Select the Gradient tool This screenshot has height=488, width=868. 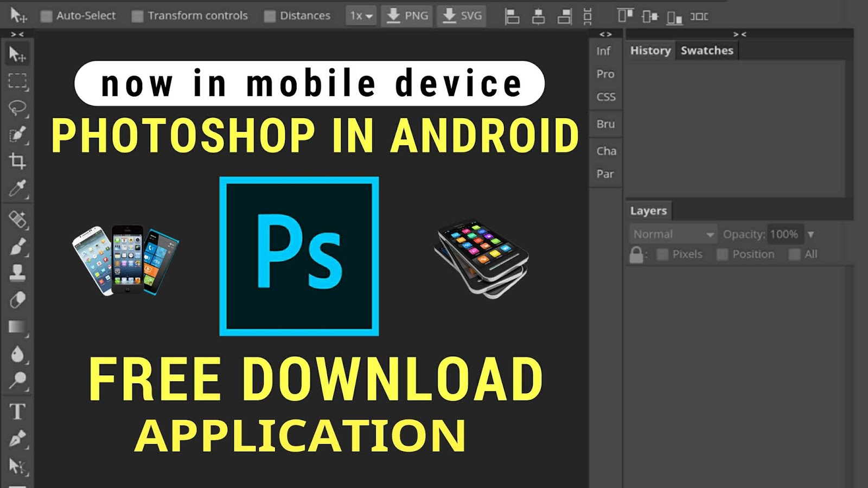(x=17, y=327)
